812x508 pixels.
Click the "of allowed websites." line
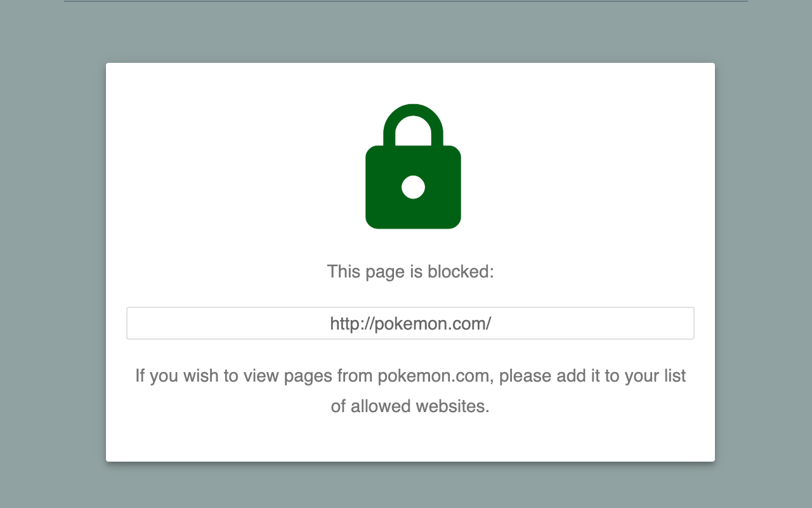(410, 406)
